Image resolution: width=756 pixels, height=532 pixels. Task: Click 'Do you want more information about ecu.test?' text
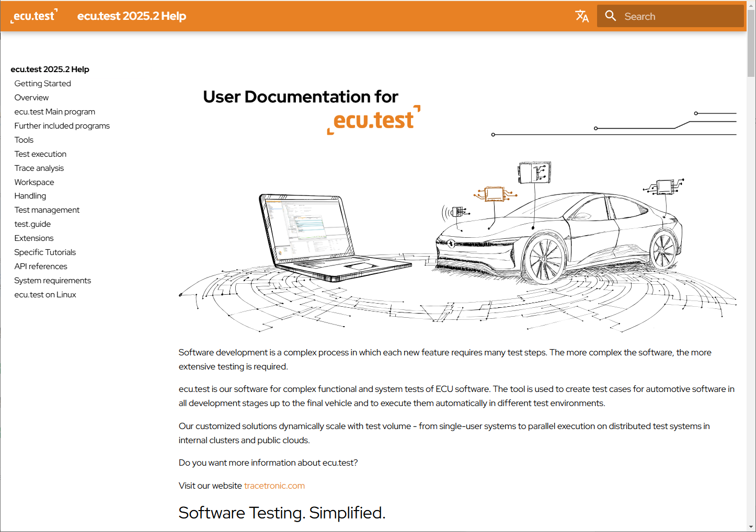pos(268,462)
